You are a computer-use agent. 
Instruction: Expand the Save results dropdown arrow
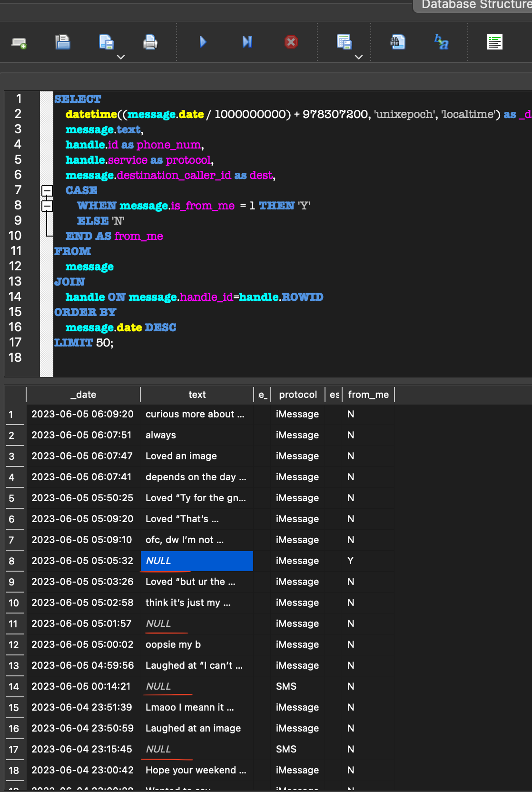359,57
